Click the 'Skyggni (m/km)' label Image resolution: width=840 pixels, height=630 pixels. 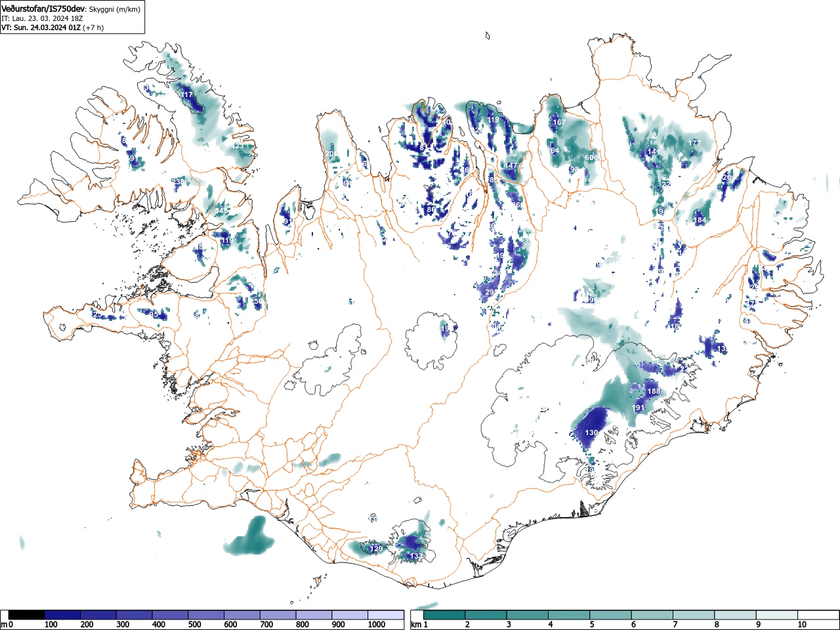(x=114, y=9)
